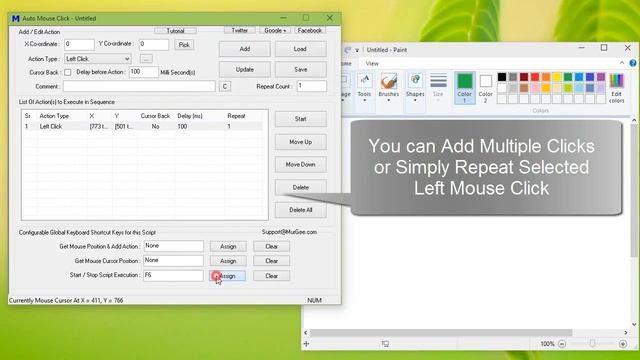Viewport: 640px width, 360px height.
Task: Click the Delay before Action field
Action: coord(144,72)
